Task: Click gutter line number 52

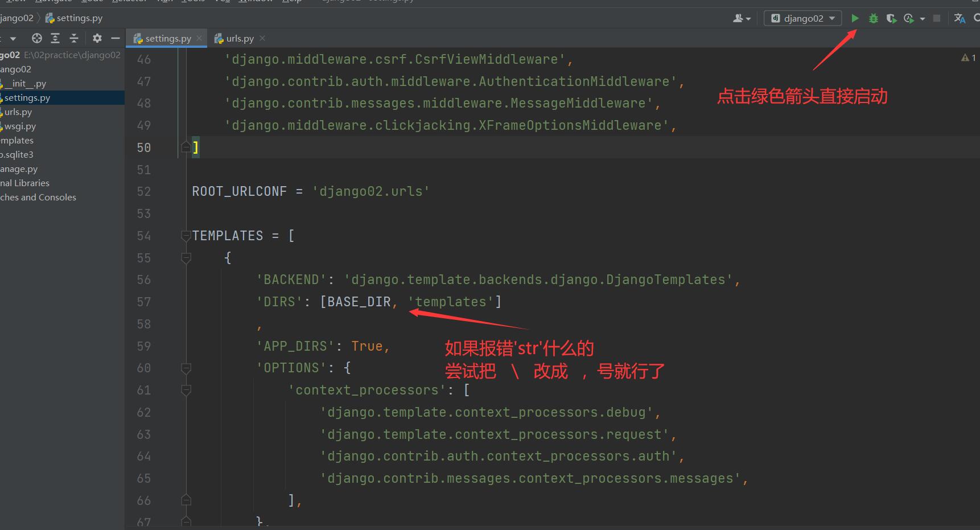Action: pos(144,192)
